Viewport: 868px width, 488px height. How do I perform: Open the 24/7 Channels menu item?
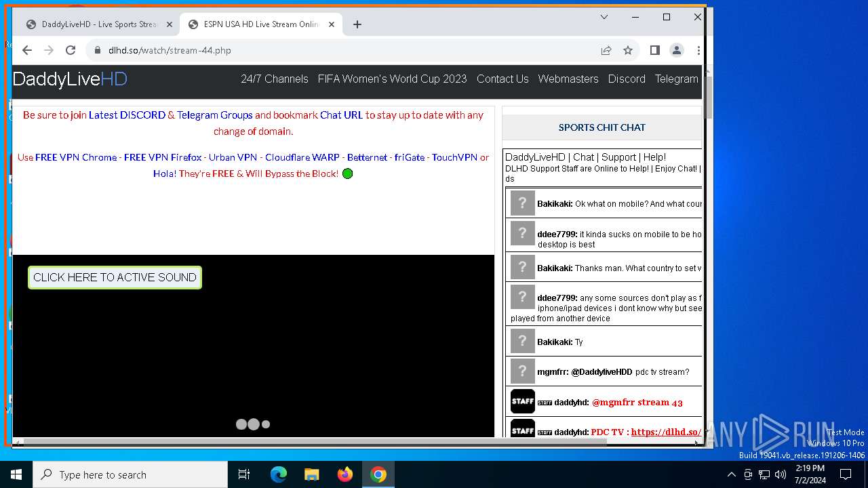pos(275,79)
